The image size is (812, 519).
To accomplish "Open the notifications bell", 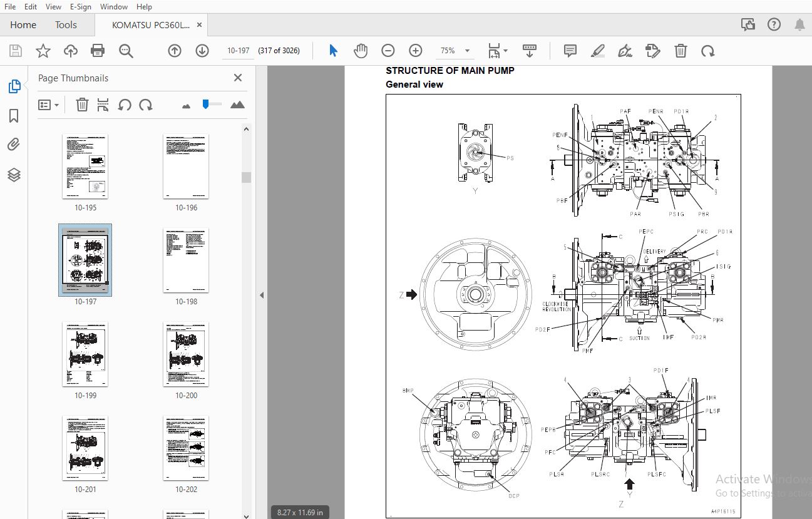I will (x=799, y=25).
